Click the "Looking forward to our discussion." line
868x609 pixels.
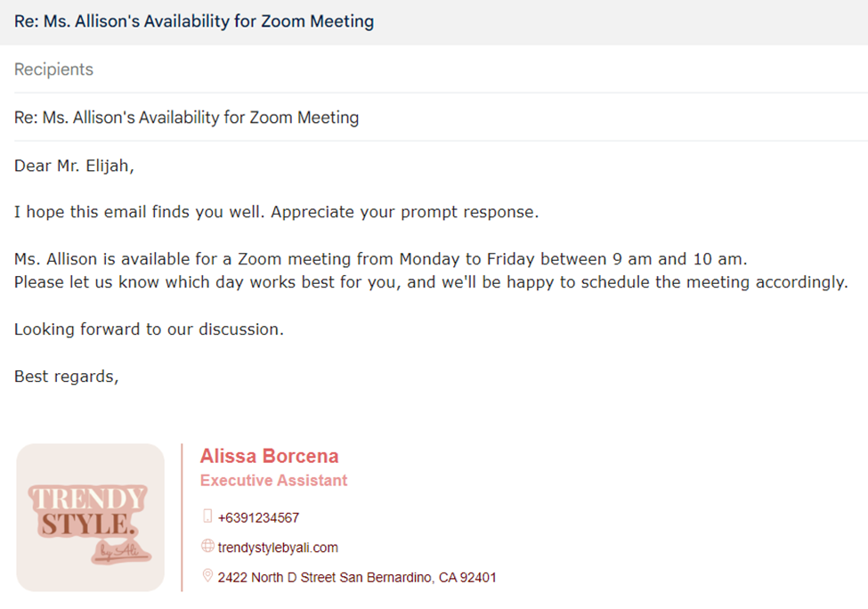[149, 329]
